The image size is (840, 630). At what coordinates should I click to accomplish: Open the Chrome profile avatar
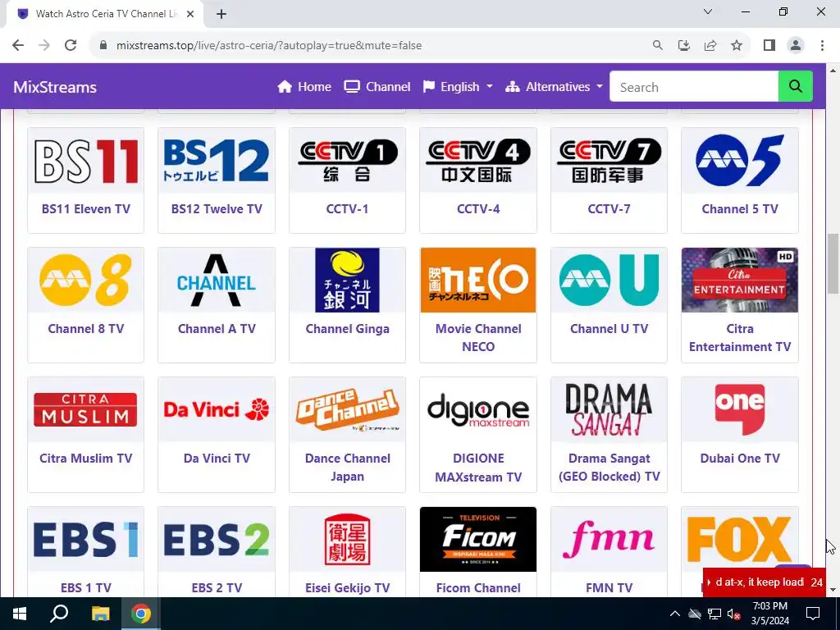tap(796, 45)
